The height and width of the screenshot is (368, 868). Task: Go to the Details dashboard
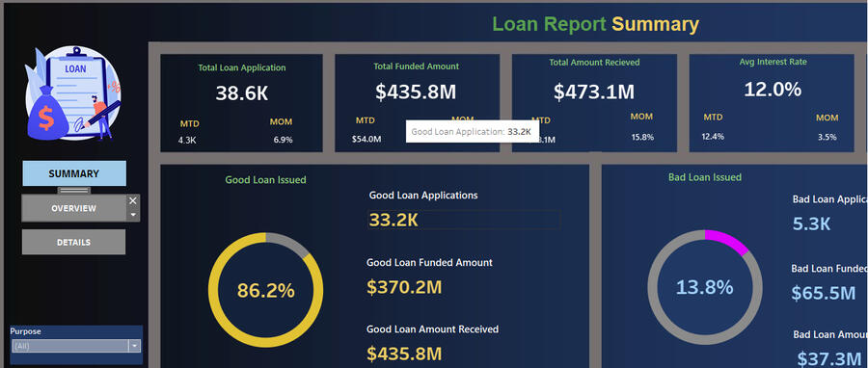point(73,242)
